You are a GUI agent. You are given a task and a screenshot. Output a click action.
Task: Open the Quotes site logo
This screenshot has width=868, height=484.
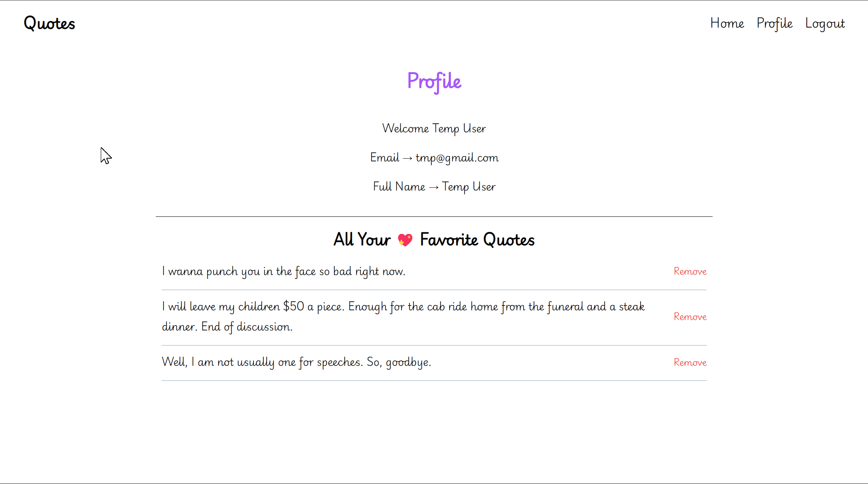[49, 23]
